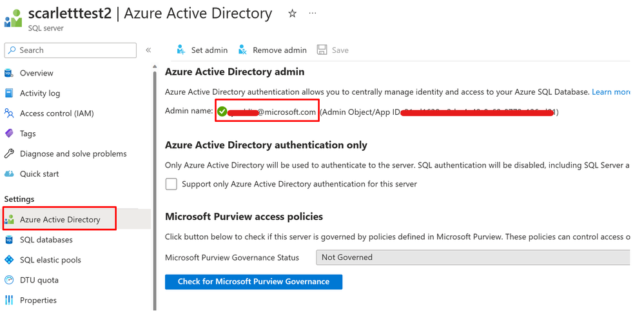The height and width of the screenshot is (323, 644).
Task: Click the Save floppy disk icon
Action: coord(322,50)
